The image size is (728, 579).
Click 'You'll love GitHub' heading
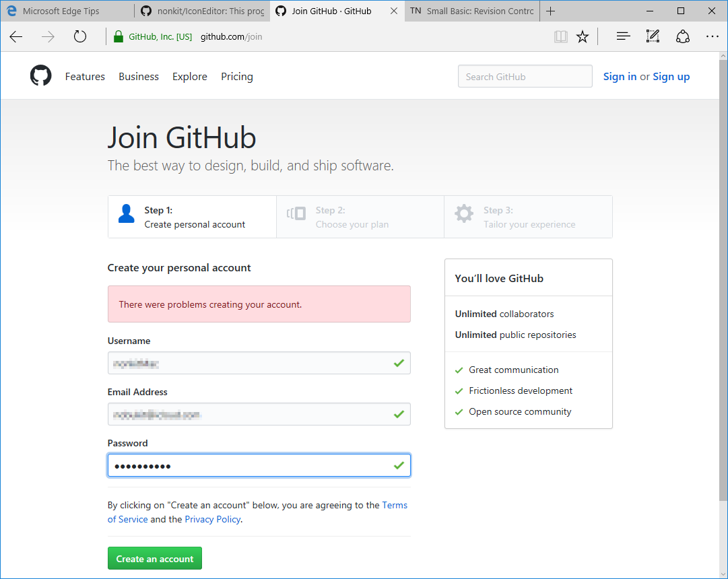click(x=499, y=278)
